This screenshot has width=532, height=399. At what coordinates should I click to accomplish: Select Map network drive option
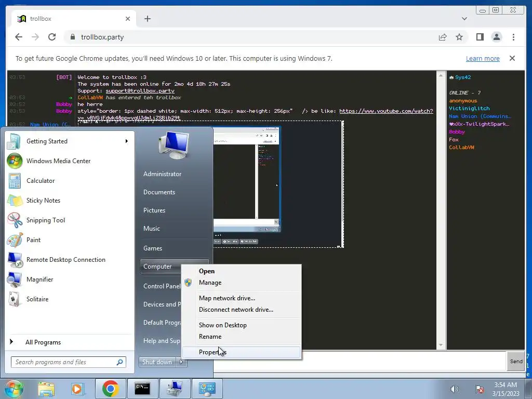pyautogui.click(x=242, y=298)
